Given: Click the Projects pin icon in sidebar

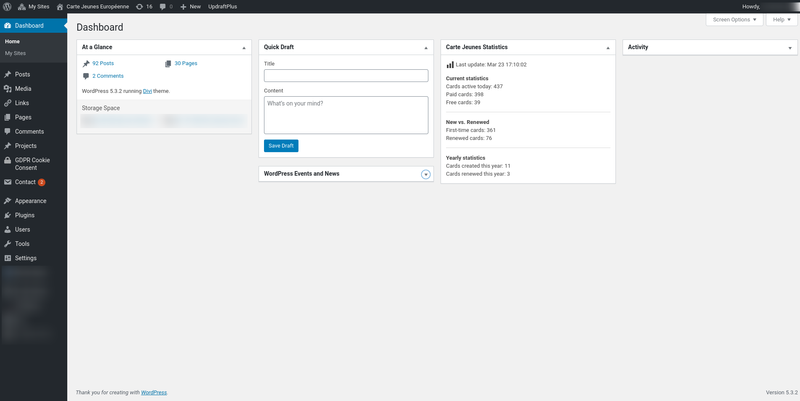Looking at the screenshot, I should click(x=7, y=146).
